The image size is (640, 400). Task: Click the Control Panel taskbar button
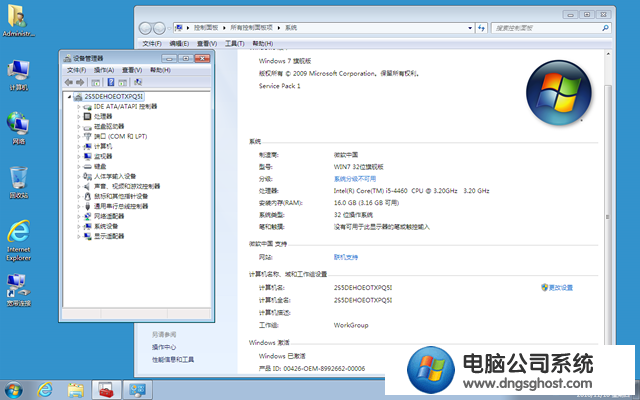coord(138,390)
